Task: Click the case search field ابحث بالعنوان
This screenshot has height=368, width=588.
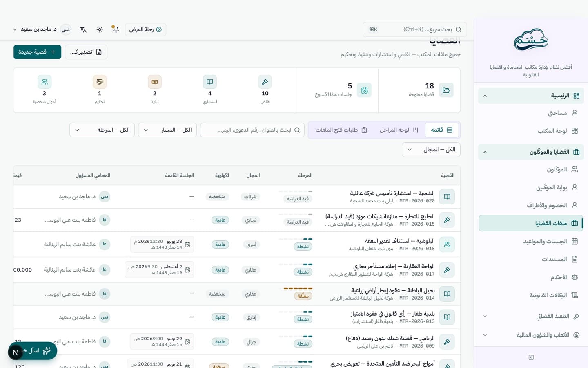Action: (252, 130)
